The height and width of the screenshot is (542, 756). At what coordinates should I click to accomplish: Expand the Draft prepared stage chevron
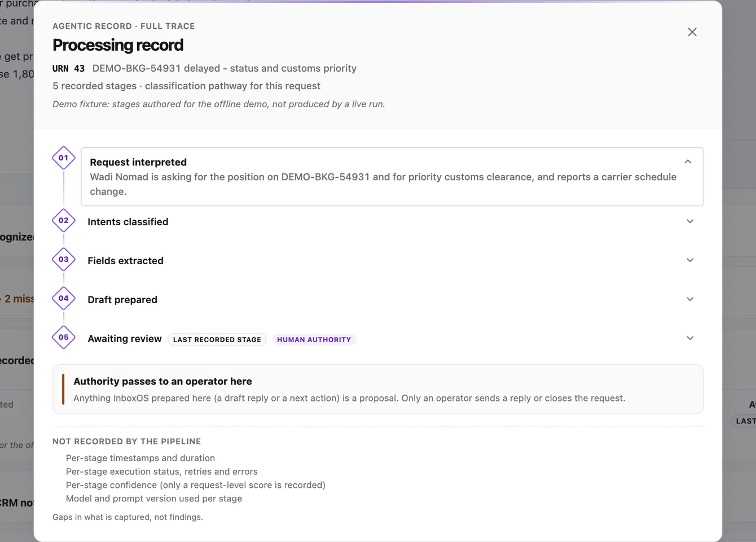point(690,299)
